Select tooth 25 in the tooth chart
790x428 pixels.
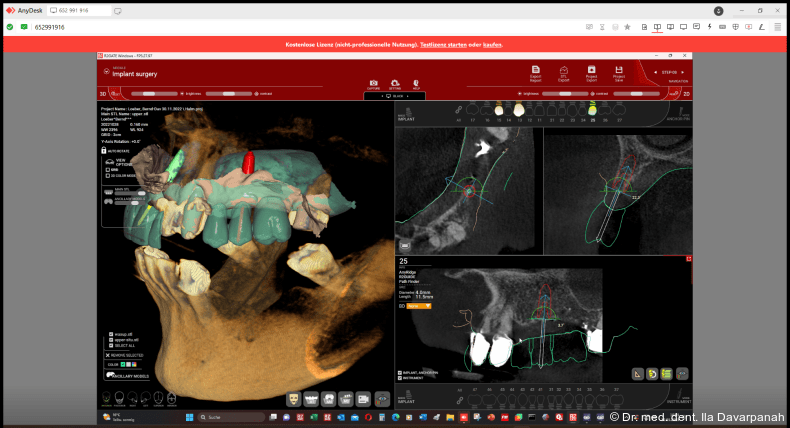[592, 108]
